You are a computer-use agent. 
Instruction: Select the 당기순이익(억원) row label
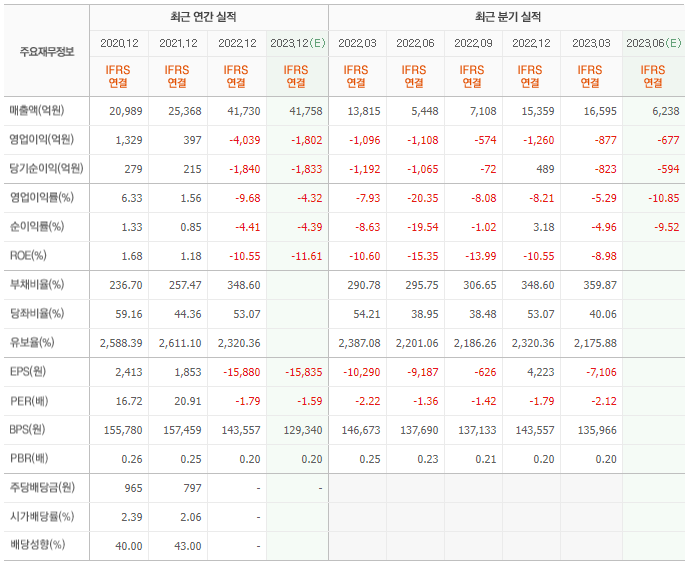point(46,168)
